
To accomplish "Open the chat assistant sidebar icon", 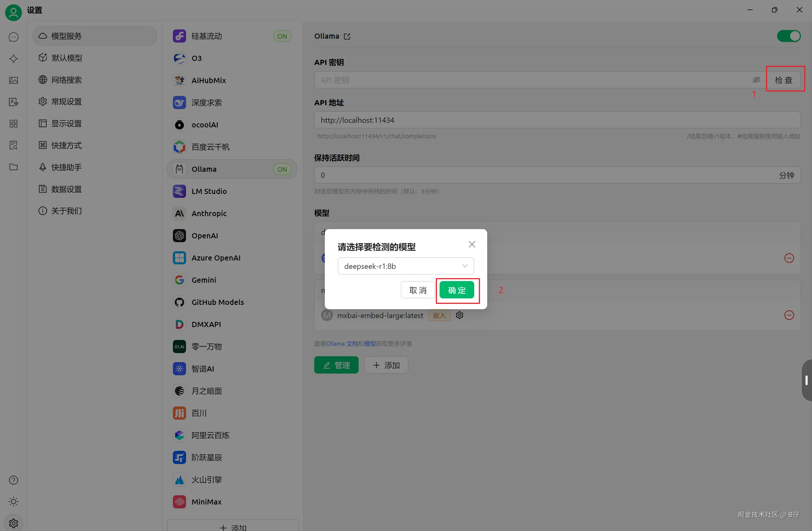I will (13, 37).
